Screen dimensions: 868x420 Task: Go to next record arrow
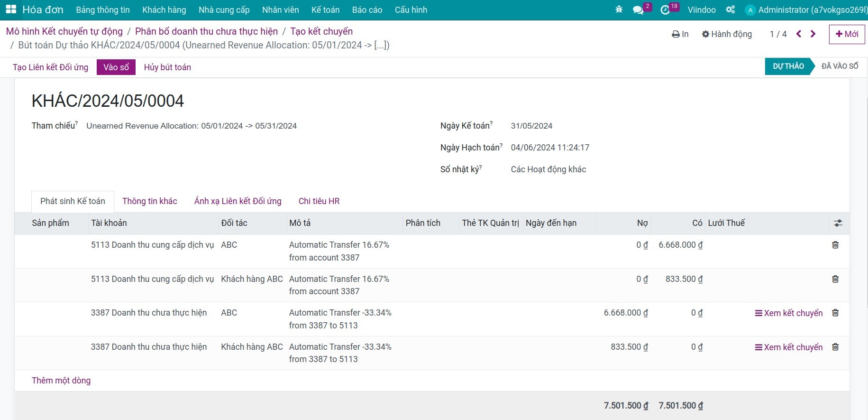[x=813, y=34]
